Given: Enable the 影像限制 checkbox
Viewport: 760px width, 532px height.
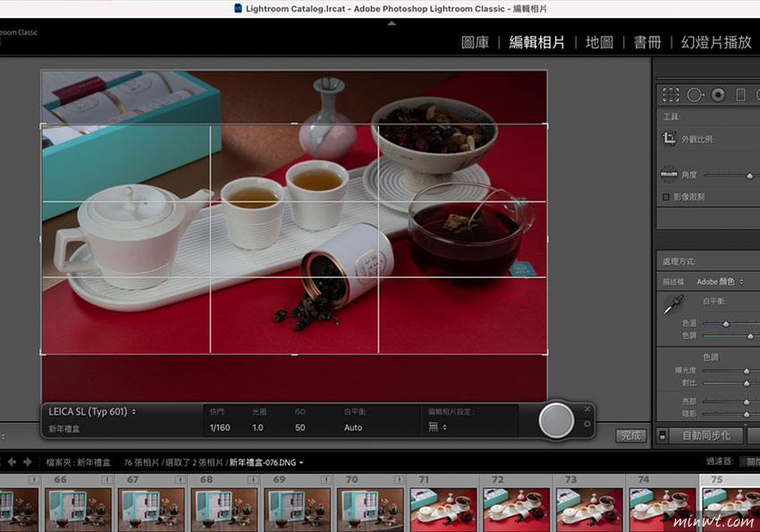Looking at the screenshot, I should tap(666, 197).
